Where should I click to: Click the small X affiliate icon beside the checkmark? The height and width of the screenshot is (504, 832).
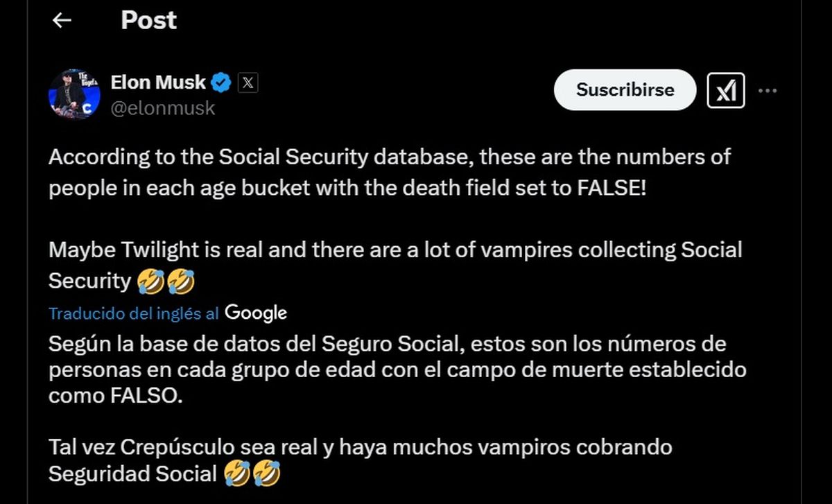pos(247,82)
